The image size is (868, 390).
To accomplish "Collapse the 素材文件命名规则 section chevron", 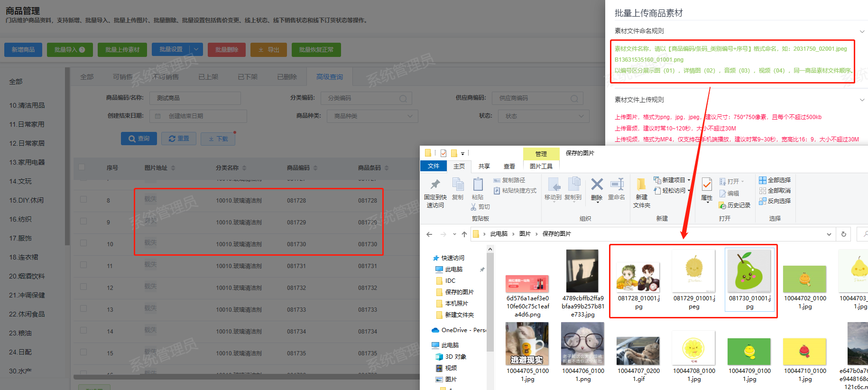I will pyautogui.click(x=862, y=32).
